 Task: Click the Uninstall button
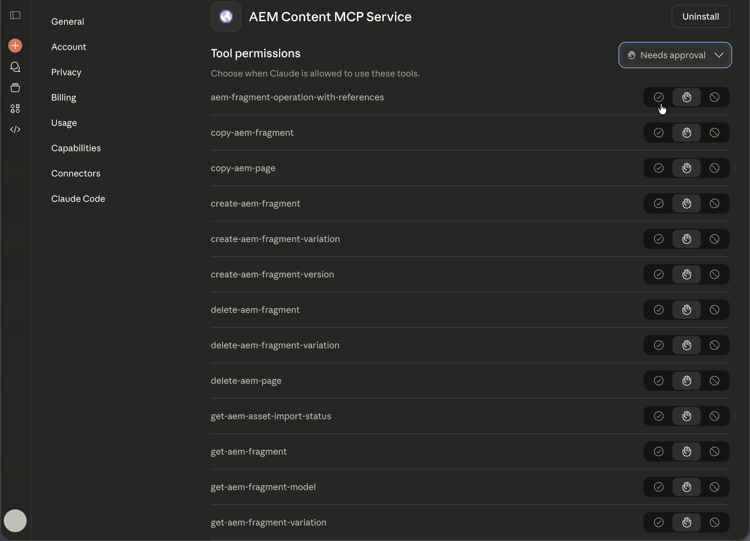pos(700,16)
